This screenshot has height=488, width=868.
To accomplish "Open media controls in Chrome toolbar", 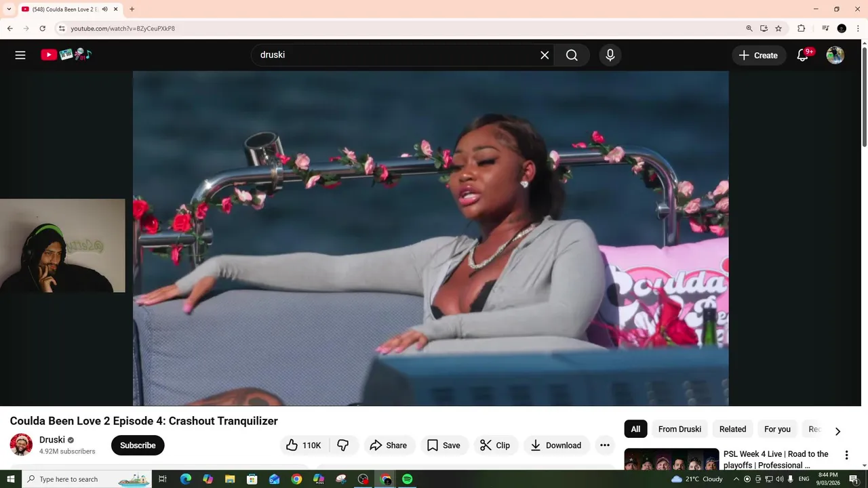I will [x=825, y=28].
